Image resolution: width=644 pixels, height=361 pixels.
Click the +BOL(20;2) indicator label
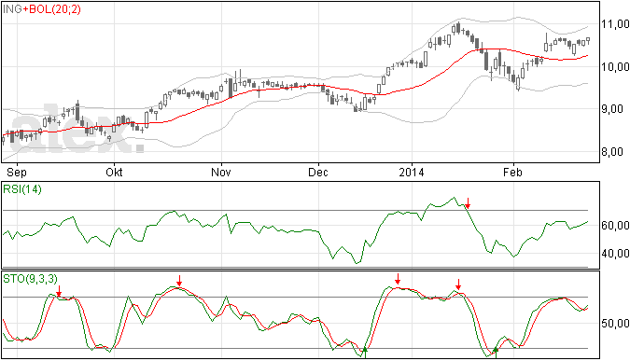[x=51, y=9]
